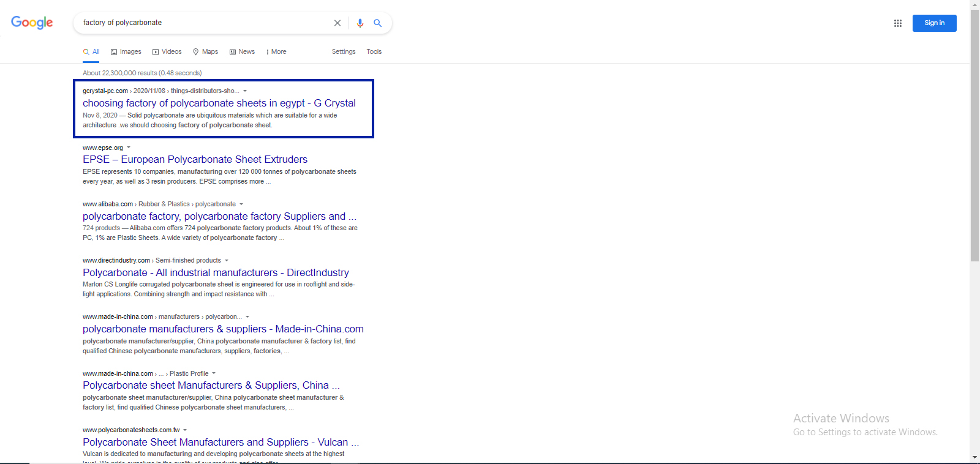
Task: Open Alibaba polycarbonate factory Suppliers result
Action: coord(219,217)
